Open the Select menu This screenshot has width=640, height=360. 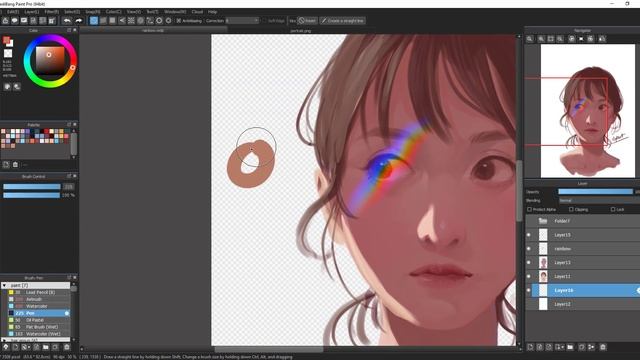[72, 12]
